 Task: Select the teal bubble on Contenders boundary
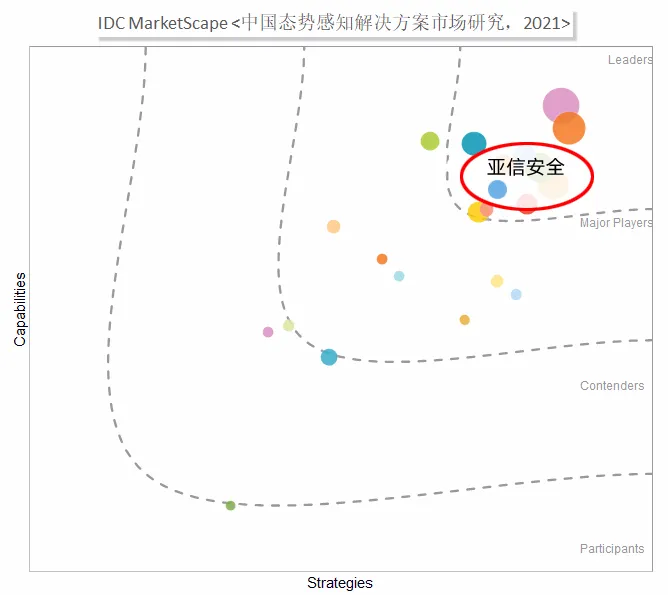(x=329, y=357)
